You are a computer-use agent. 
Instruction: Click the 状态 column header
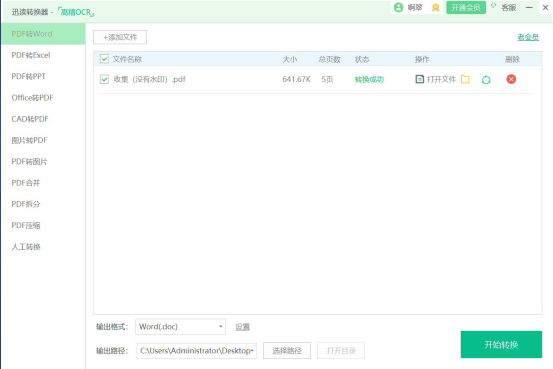pos(362,59)
